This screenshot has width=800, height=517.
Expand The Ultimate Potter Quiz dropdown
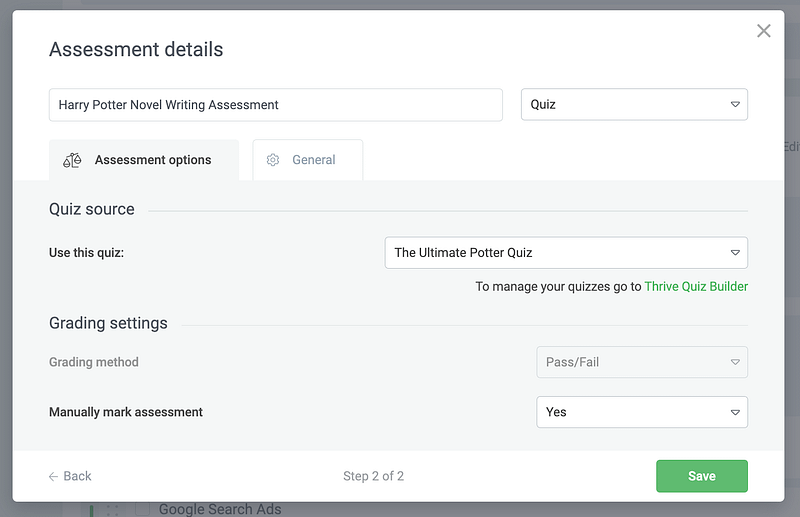566,253
